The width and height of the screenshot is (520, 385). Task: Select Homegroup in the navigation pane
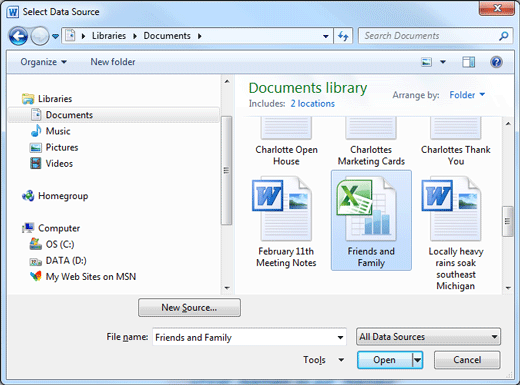pyautogui.click(x=55, y=196)
